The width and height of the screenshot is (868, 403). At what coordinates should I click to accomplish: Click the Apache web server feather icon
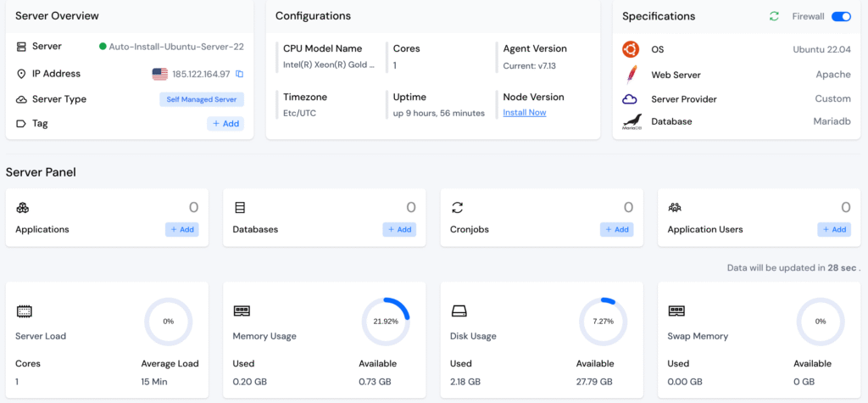click(630, 75)
